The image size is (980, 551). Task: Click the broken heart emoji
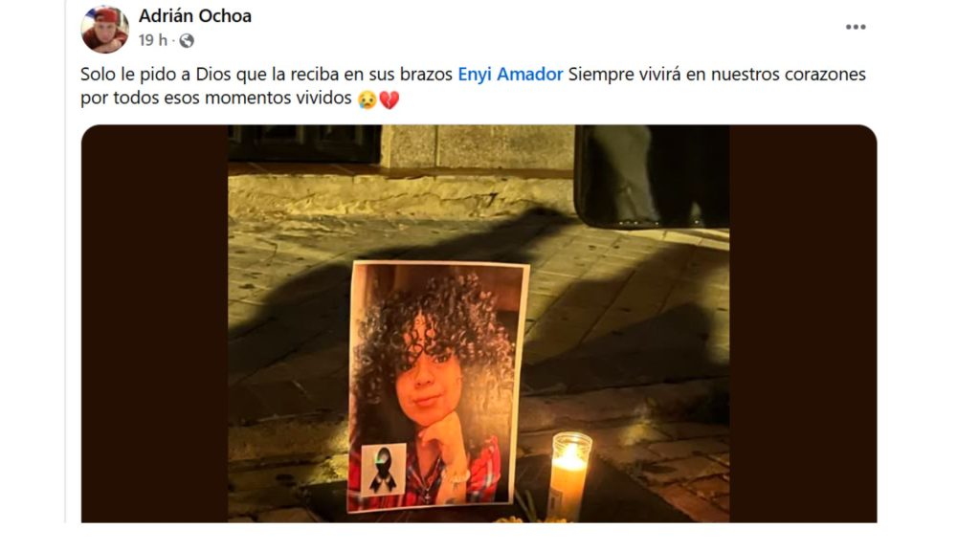[x=390, y=99]
